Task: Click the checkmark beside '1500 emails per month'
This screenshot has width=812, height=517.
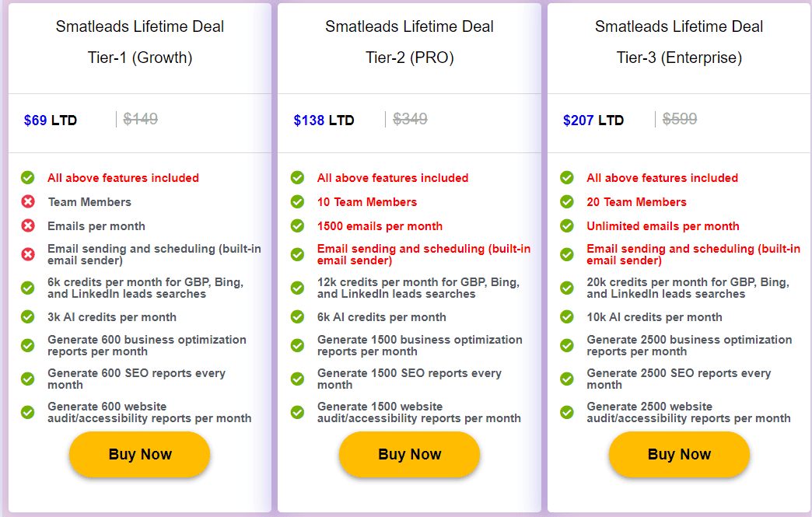Action: pos(298,225)
